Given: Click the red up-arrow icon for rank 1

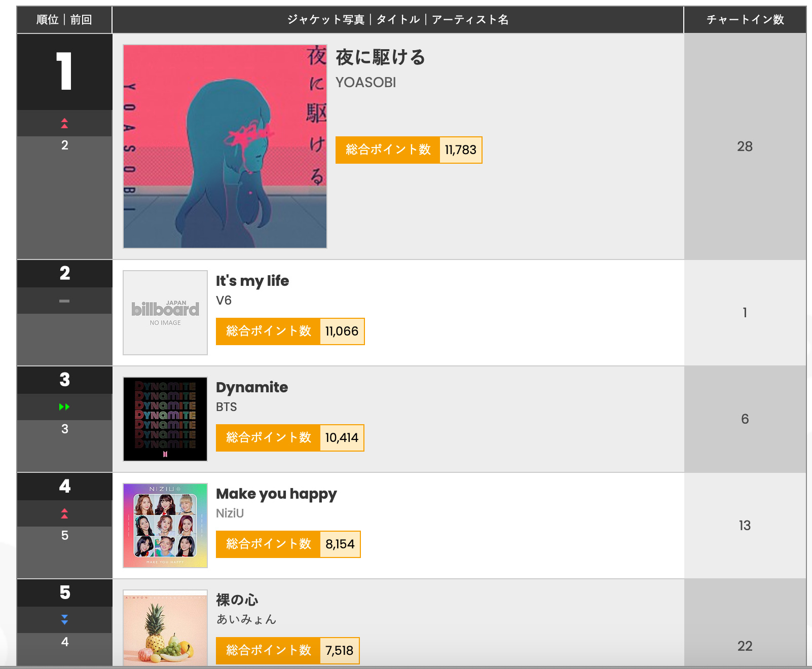Looking at the screenshot, I should [x=64, y=123].
